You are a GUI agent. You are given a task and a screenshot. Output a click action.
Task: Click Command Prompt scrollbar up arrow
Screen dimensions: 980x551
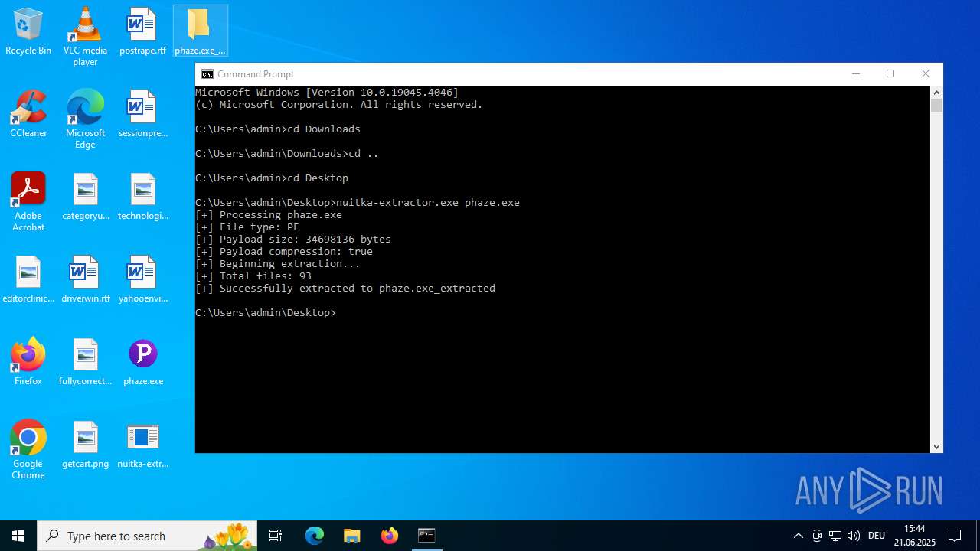(936, 92)
